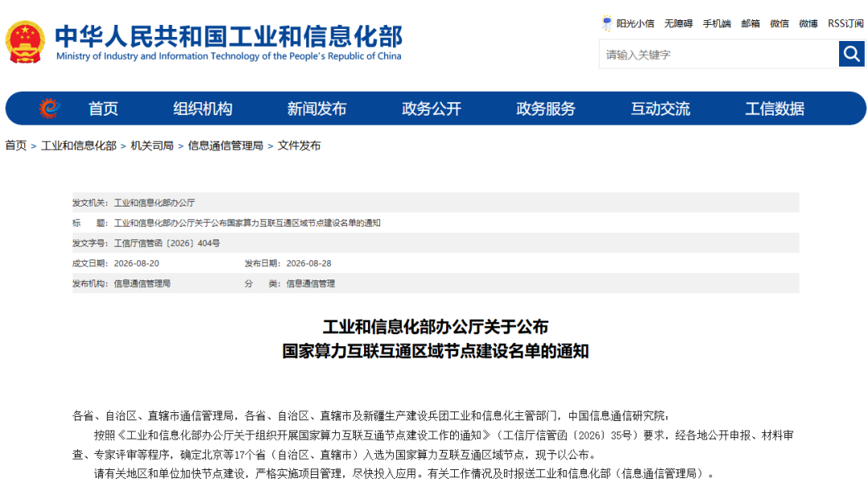
Task: Click the 阳光小信 link
Action: click(x=636, y=23)
